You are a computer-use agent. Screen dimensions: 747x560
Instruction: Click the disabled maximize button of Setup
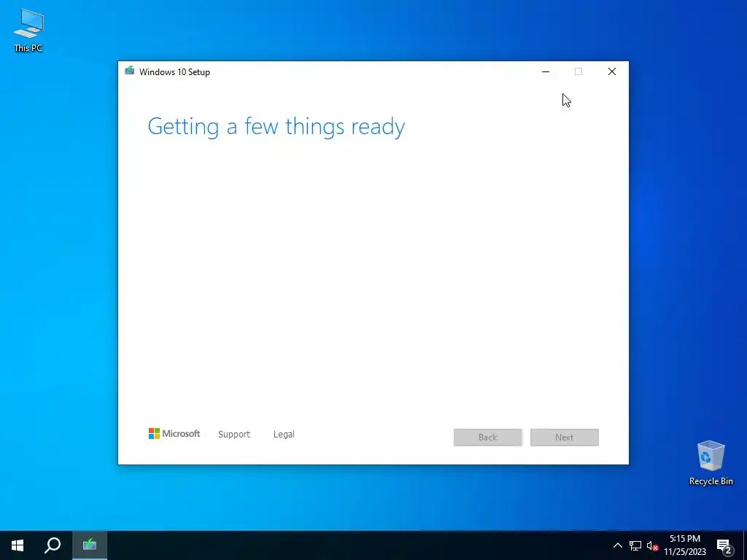[x=578, y=72]
